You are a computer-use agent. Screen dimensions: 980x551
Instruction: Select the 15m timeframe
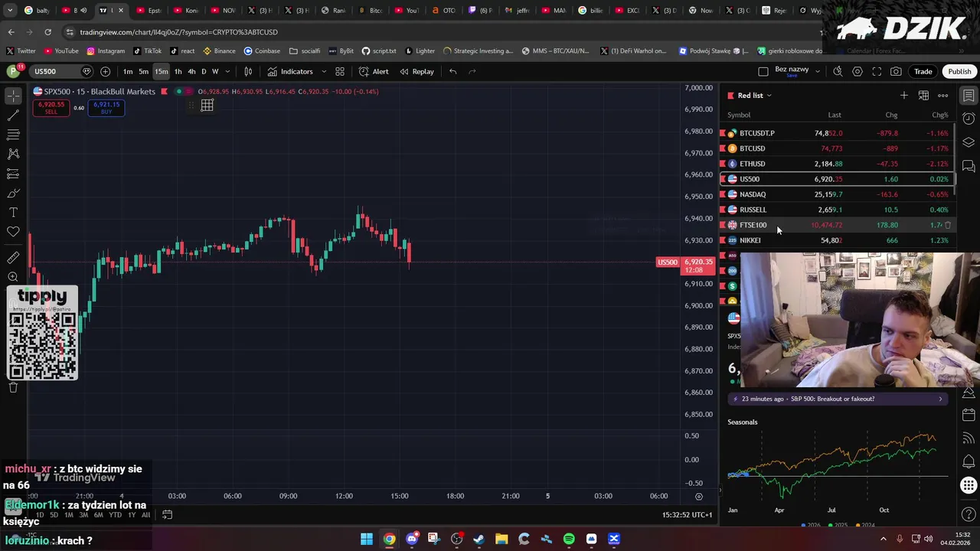tap(162, 71)
